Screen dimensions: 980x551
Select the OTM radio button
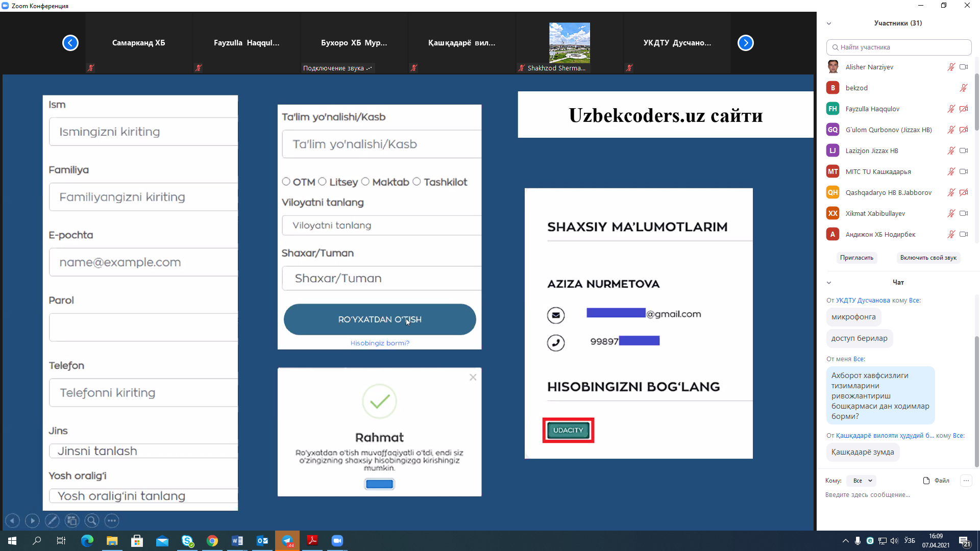click(x=286, y=182)
